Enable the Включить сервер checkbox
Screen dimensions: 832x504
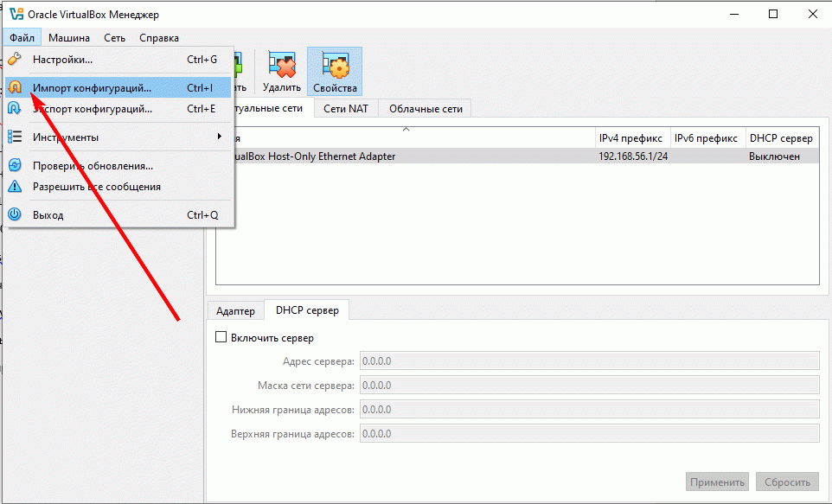click(221, 337)
